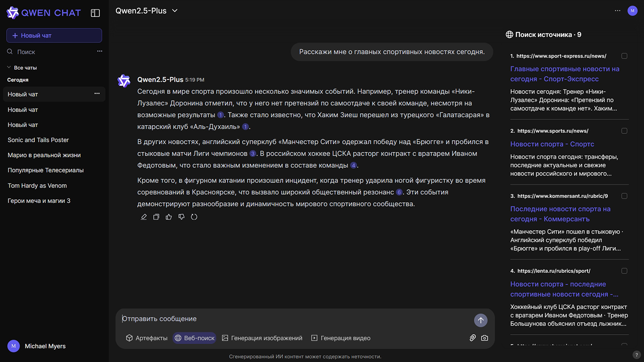644x362 pixels.
Task: Like the response with thumbs up
Action: 169,217
